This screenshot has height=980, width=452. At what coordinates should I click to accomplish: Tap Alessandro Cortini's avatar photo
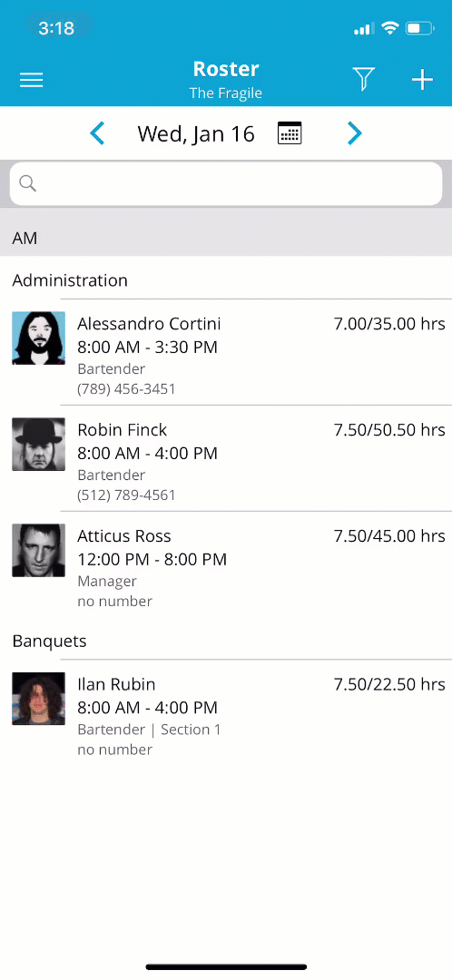coord(39,338)
